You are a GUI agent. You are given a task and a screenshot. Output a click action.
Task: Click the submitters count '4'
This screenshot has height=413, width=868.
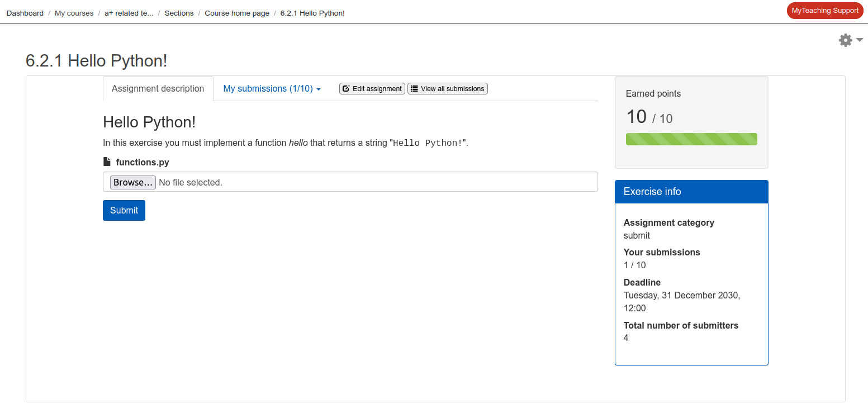(626, 338)
